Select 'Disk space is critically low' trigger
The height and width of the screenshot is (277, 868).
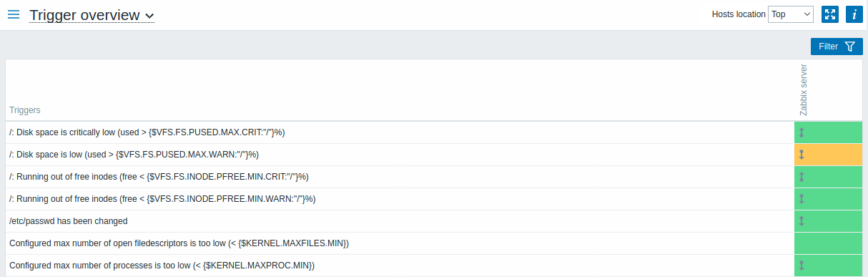[147, 132]
